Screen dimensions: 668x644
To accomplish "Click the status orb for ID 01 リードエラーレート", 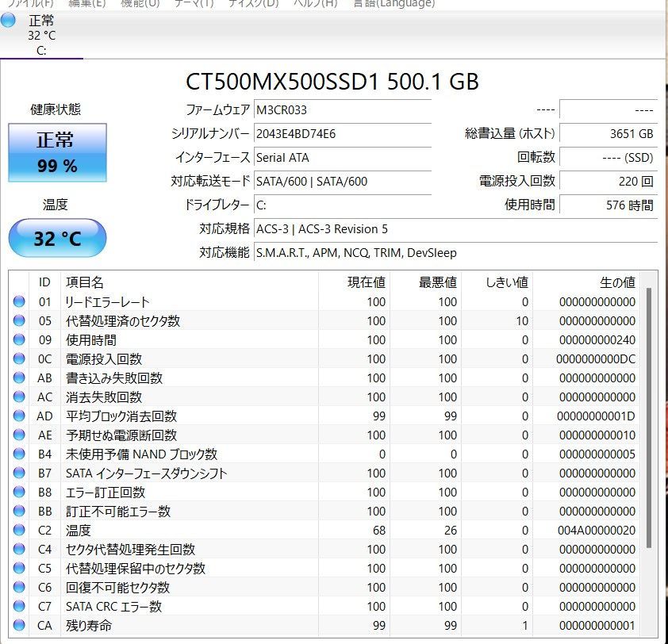I will (19, 301).
